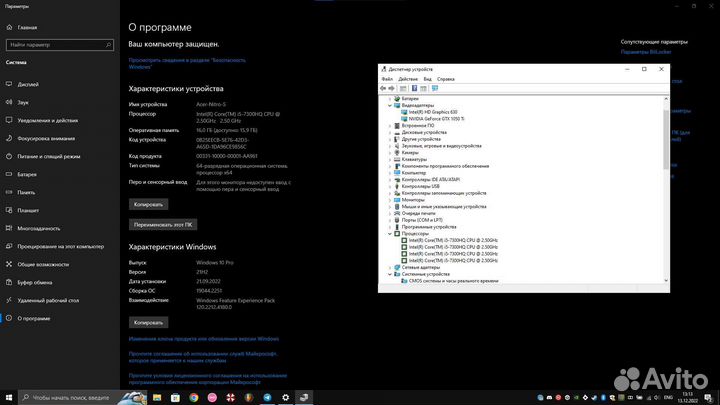Open Проецирование на этот компьютер in sidebar
This screenshot has width=720, height=405.
click(60, 247)
